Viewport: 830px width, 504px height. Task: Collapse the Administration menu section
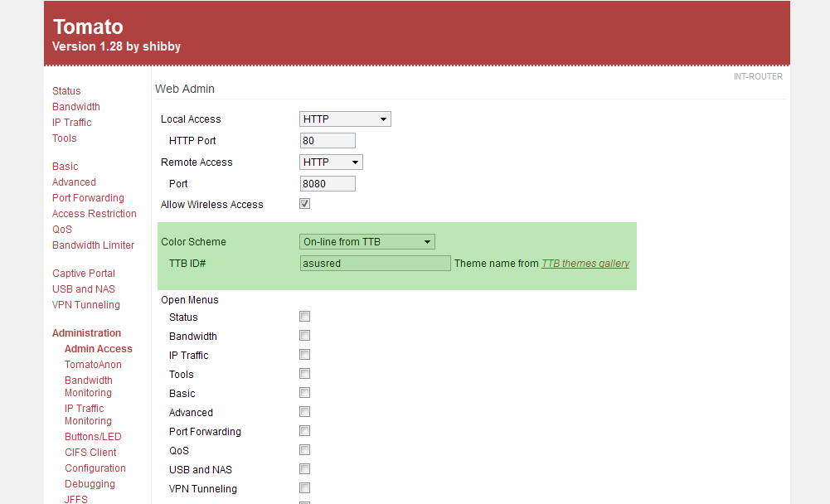click(x=86, y=333)
